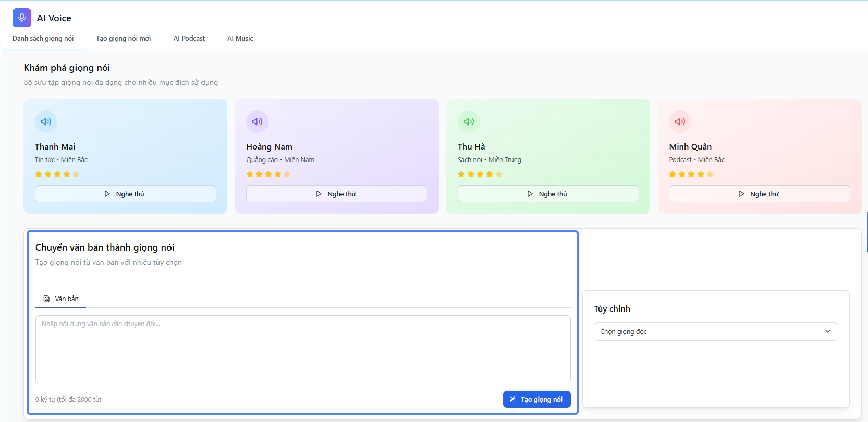Click Thanh Mai's blue speaker icon
This screenshot has width=868, height=422.
click(46, 121)
